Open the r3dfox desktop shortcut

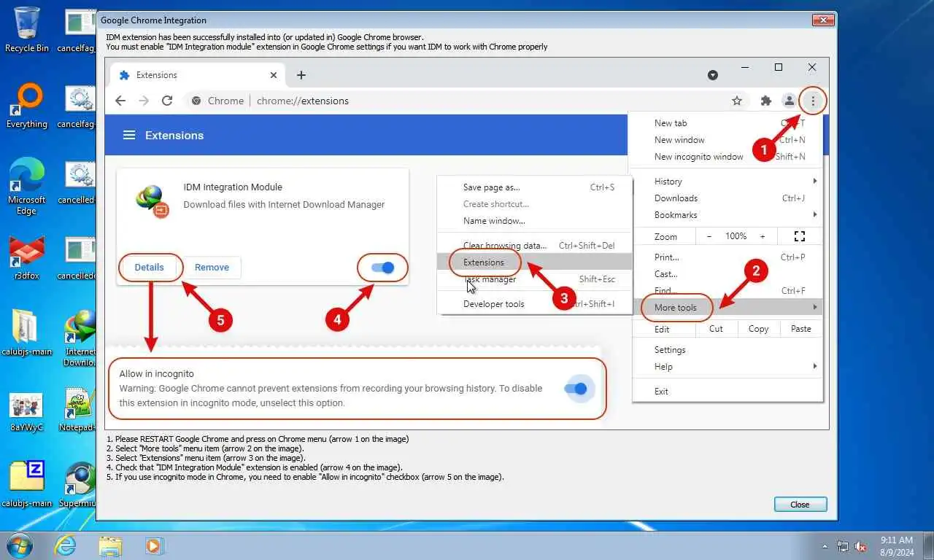coord(27,258)
